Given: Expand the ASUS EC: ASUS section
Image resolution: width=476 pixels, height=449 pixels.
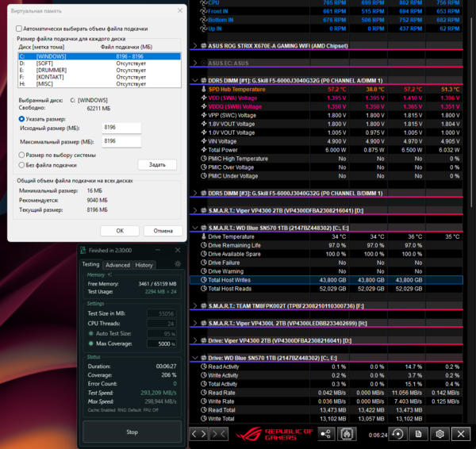Looking at the screenshot, I should 195,63.
